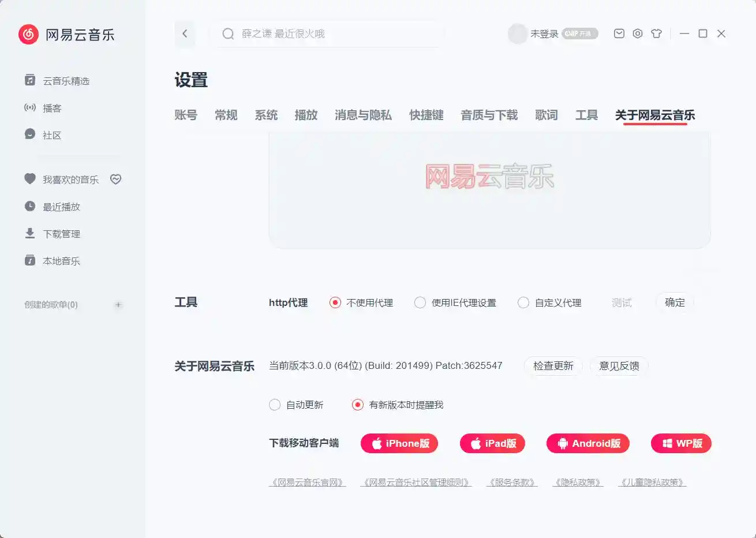Browse 本地音乐 local music
This screenshot has width=756, height=538.
(x=59, y=260)
